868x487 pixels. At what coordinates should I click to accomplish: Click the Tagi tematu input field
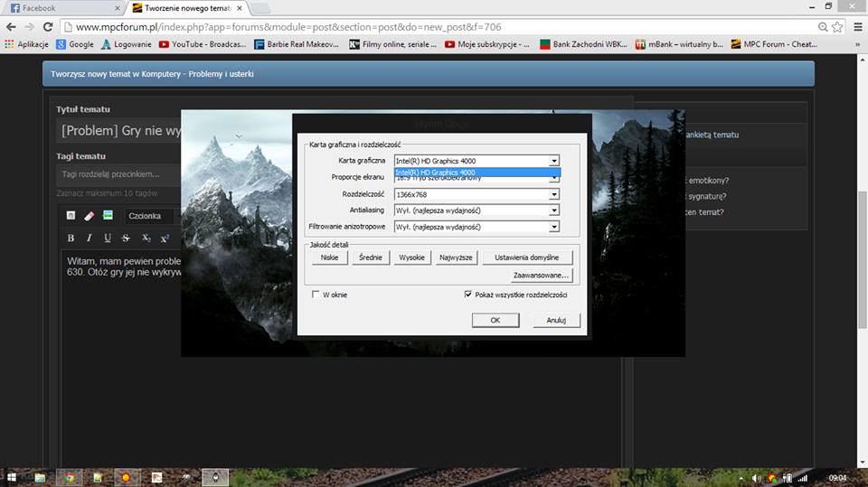coord(119,174)
